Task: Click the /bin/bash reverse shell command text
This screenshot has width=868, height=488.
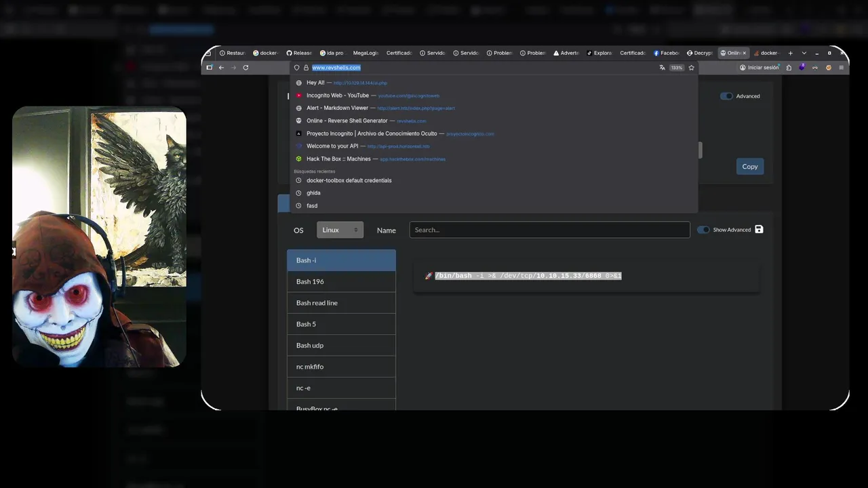Action: coord(528,276)
